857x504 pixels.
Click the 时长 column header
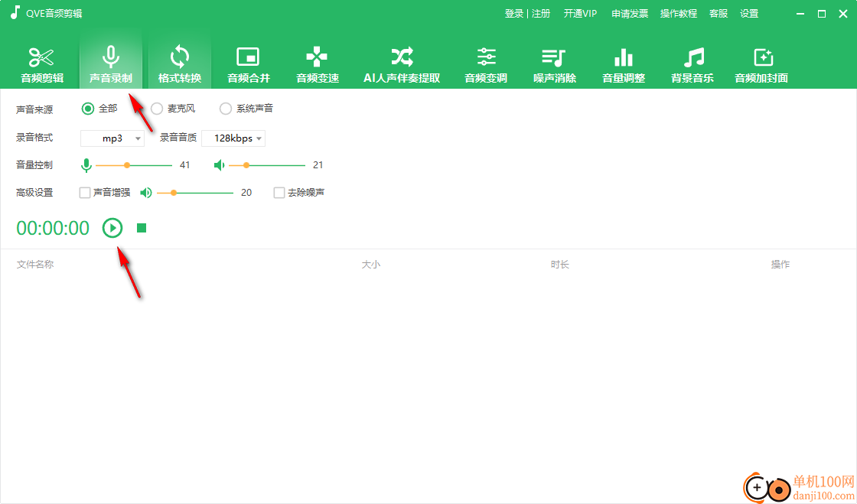559,265
